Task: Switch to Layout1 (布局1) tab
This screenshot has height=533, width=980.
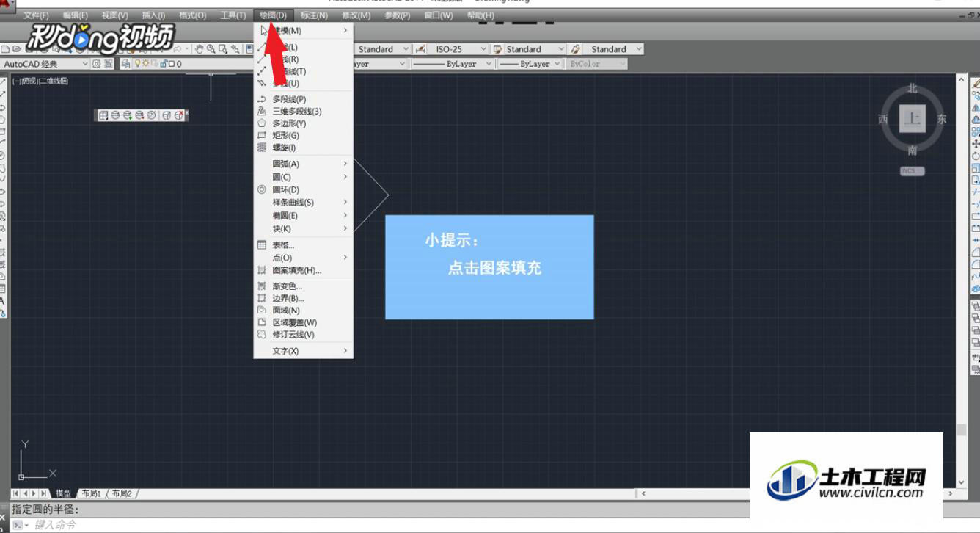Action: coord(92,493)
